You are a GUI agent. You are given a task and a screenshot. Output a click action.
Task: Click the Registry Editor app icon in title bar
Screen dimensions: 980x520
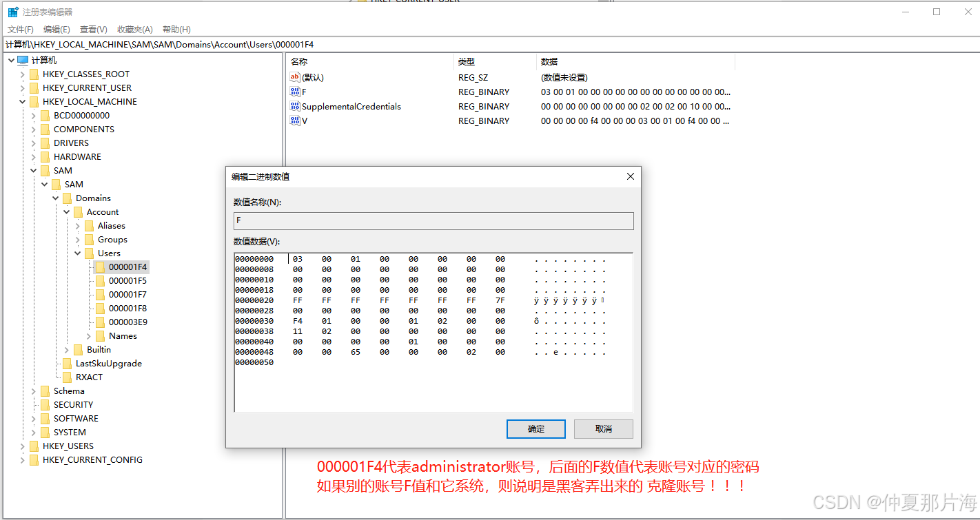click(13, 12)
